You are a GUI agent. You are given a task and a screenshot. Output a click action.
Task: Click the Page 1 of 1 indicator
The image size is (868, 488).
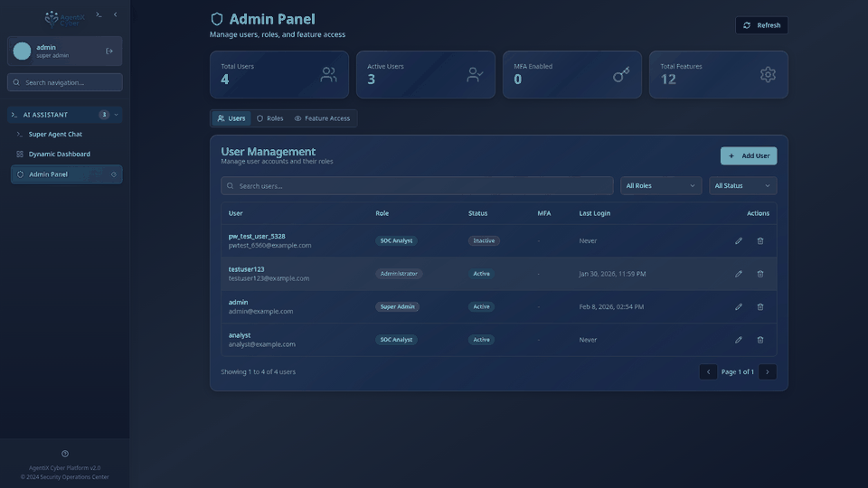point(738,371)
